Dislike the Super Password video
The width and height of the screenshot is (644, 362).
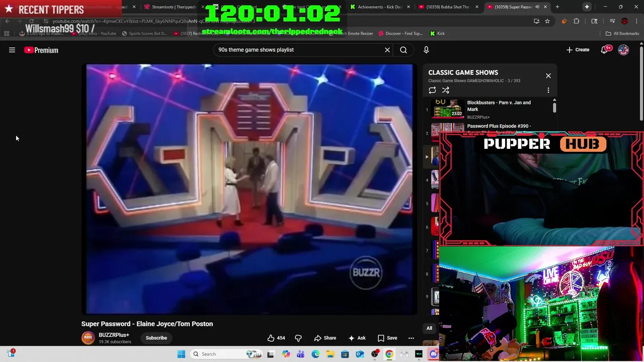click(298, 338)
